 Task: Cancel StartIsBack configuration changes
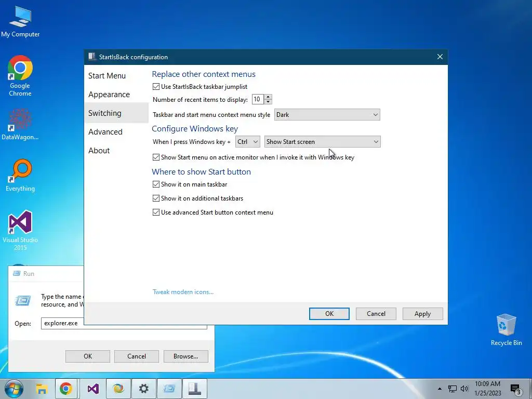pyautogui.click(x=376, y=313)
